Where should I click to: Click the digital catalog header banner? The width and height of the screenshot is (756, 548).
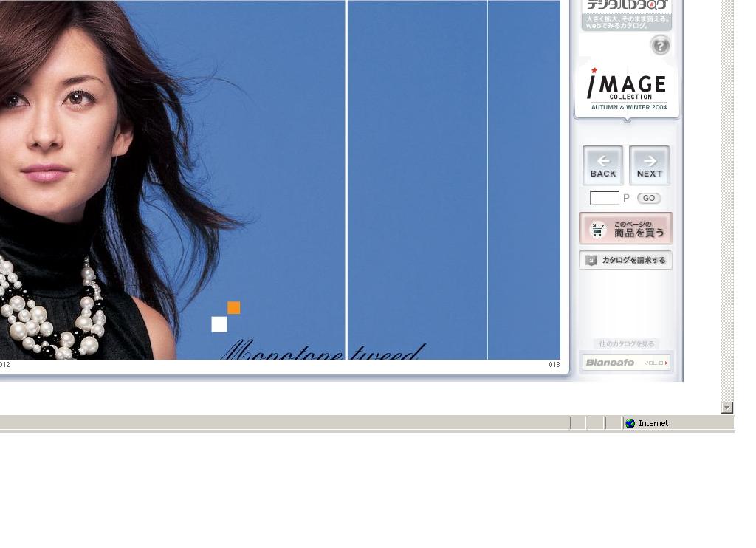[x=626, y=15]
